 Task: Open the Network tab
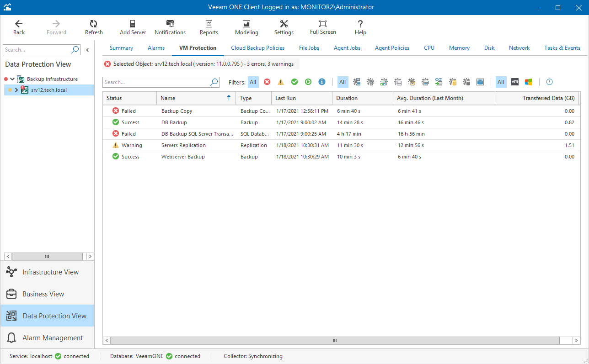click(x=519, y=48)
